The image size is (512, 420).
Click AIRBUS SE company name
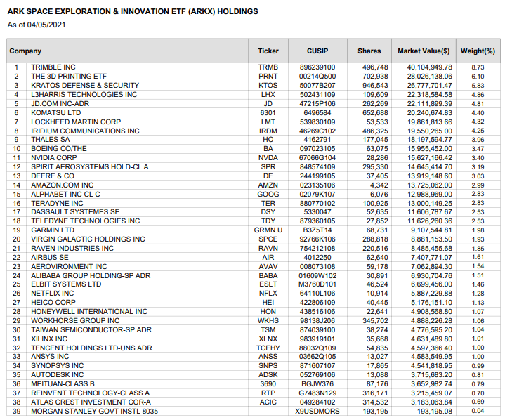click(x=50, y=258)
